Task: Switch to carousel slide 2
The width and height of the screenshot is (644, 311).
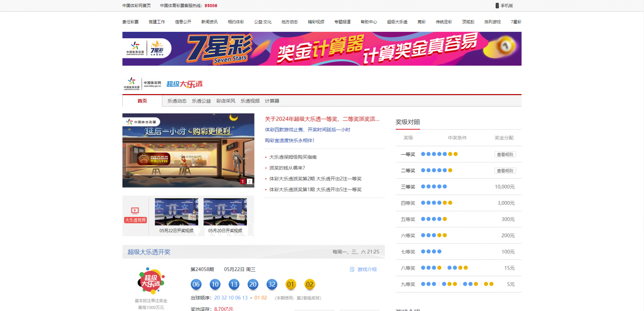Action: pos(249,181)
